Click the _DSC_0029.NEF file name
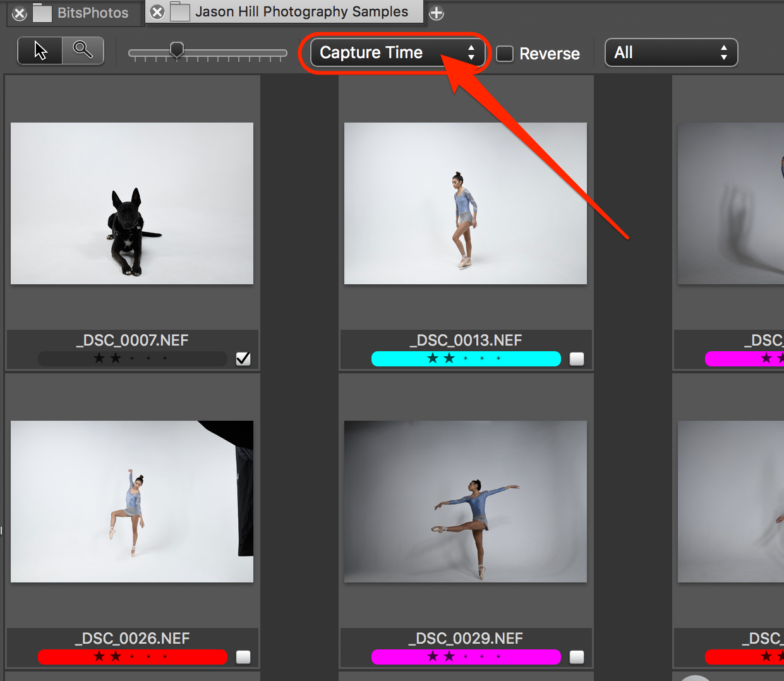The width and height of the screenshot is (784, 681). [x=466, y=639]
